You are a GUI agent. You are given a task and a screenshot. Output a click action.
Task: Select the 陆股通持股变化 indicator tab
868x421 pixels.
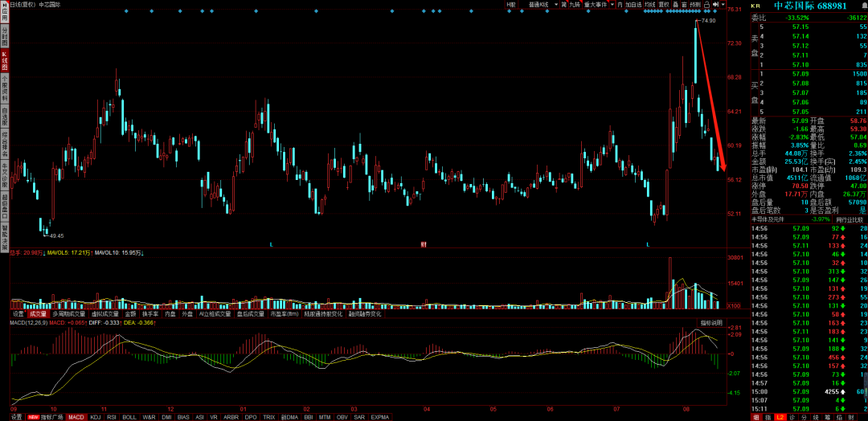pyautogui.click(x=323, y=313)
